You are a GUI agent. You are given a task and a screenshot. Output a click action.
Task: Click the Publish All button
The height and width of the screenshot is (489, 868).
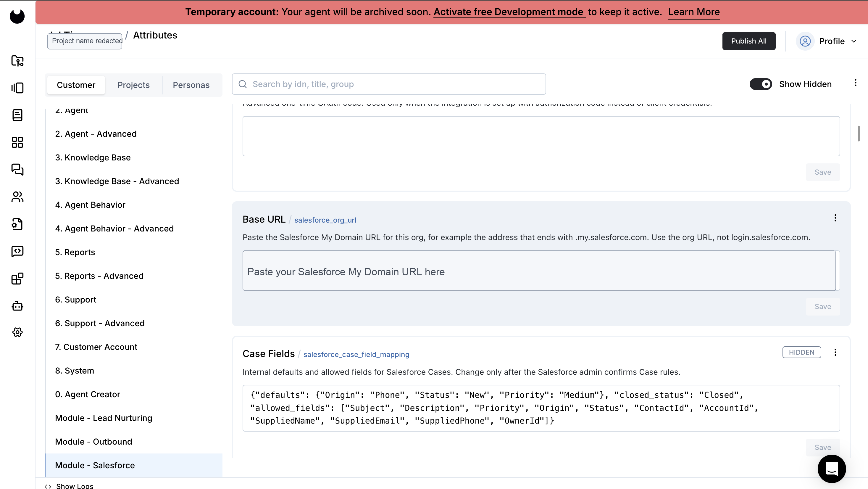pyautogui.click(x=749, y=41)
